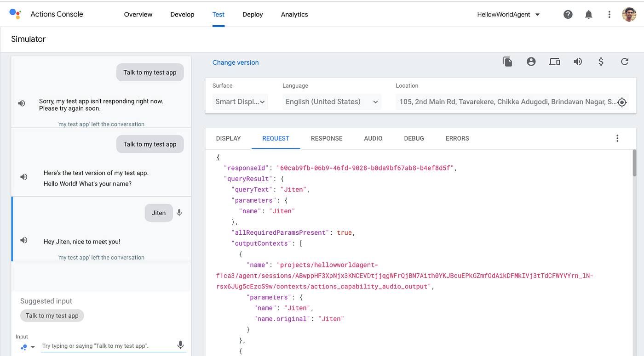Switch to the RESPONSE tab
The height and width of the screenshot is (356, 644).
327,138
